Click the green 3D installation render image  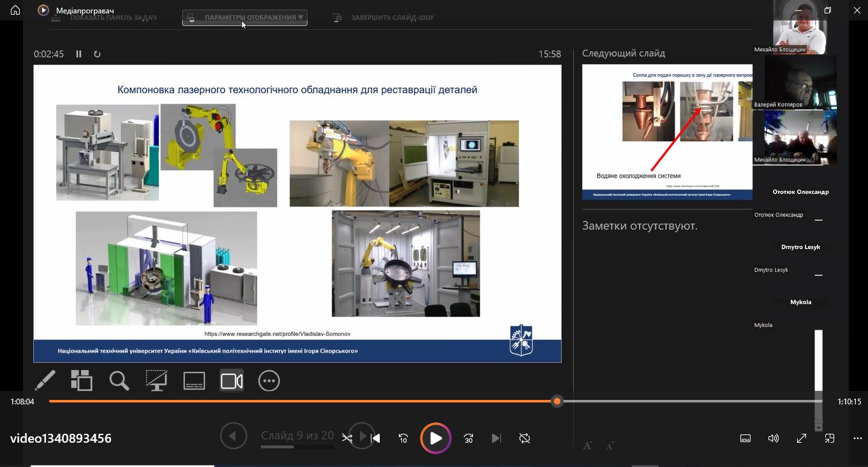coord(167,268)
